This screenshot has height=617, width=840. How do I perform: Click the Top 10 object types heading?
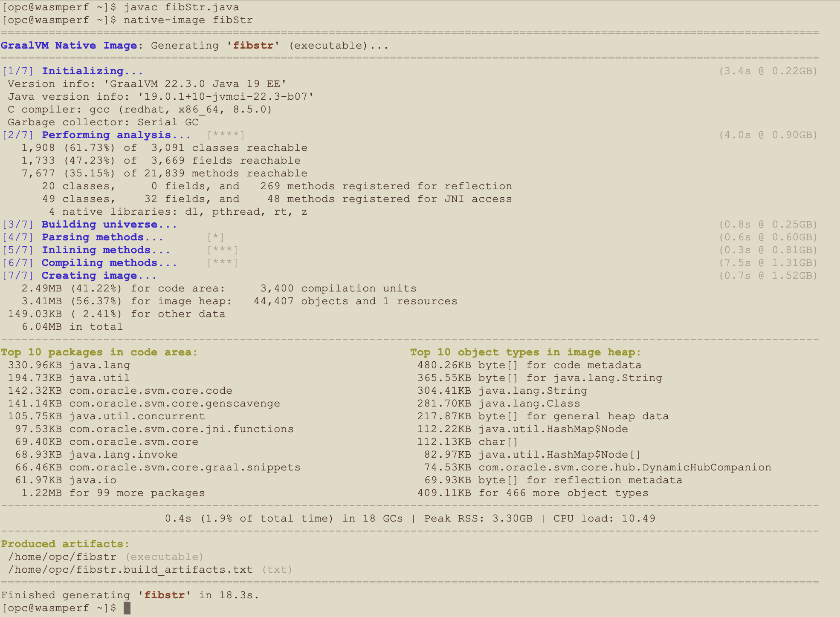click(x=524, y=352)
